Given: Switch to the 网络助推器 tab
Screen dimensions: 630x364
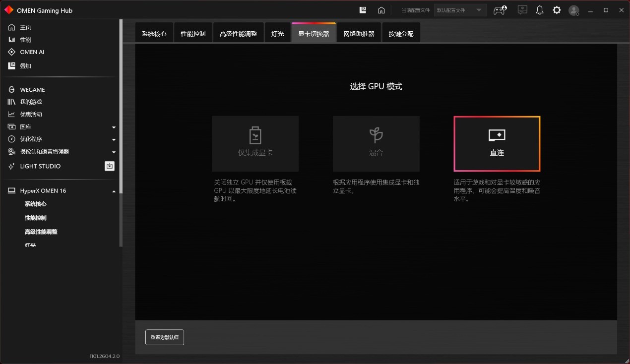Looking at the screenshot, I should click(x=359, y=33).
